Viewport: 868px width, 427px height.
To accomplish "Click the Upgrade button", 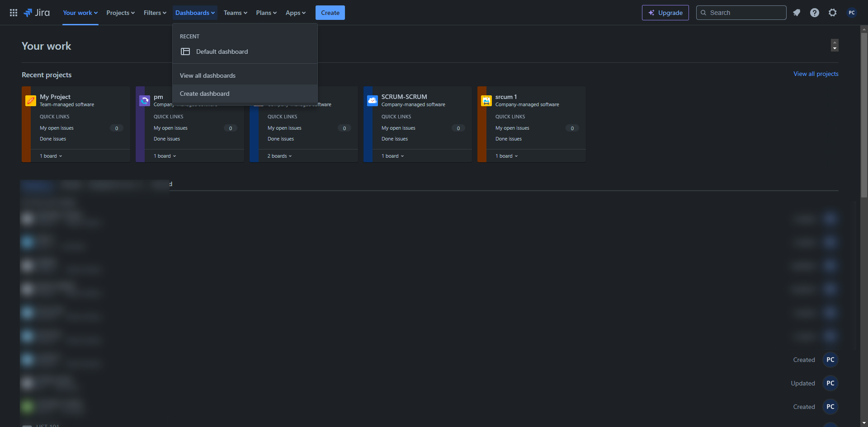I will [665, 13].
